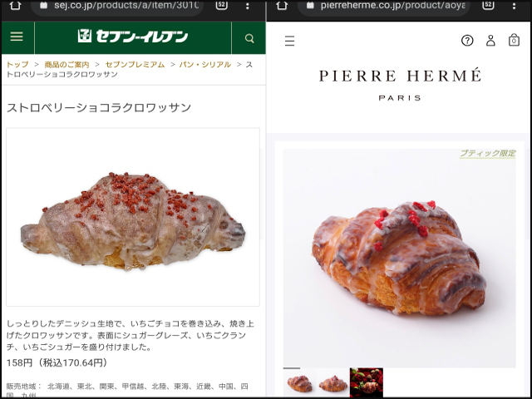This screenshot has height=399, width=532.
Task: Open セブンプレミアム breadcrumb link
Action: point(135,65)
